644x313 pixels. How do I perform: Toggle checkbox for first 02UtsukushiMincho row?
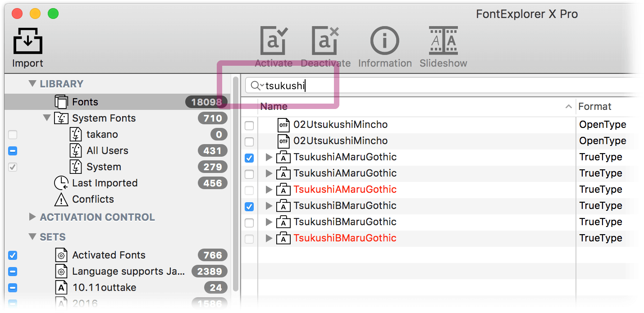pyautogui.click(x=249, y=126)
